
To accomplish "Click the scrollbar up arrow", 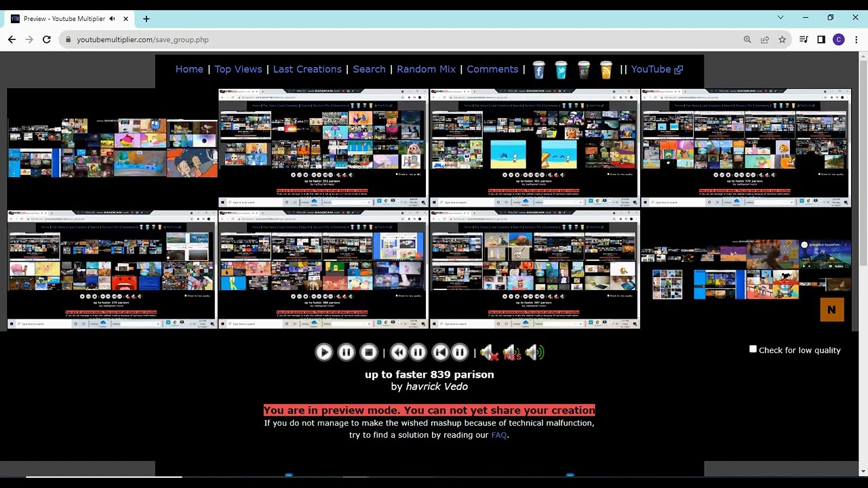I will 863,57.
